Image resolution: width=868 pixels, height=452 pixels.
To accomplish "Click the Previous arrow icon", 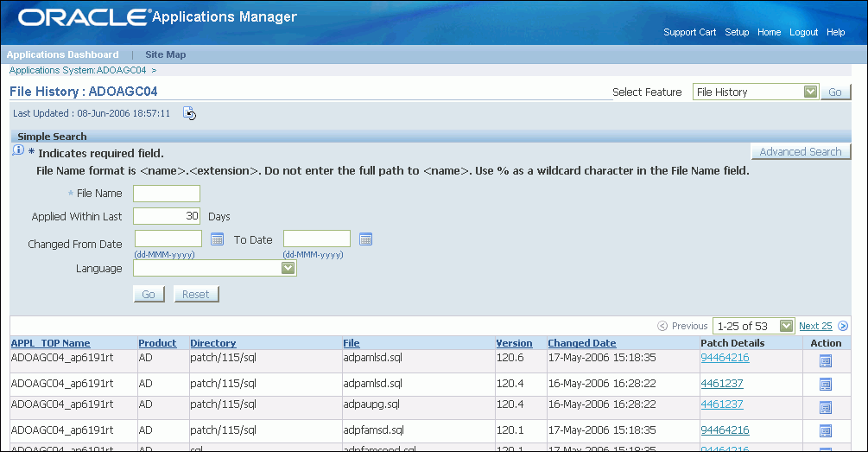I will point(662,326).
